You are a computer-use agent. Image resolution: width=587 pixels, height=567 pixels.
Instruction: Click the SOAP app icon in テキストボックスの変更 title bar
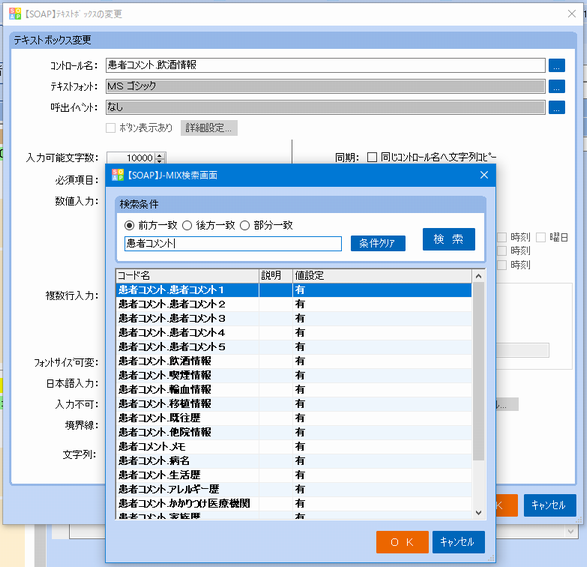15,14
